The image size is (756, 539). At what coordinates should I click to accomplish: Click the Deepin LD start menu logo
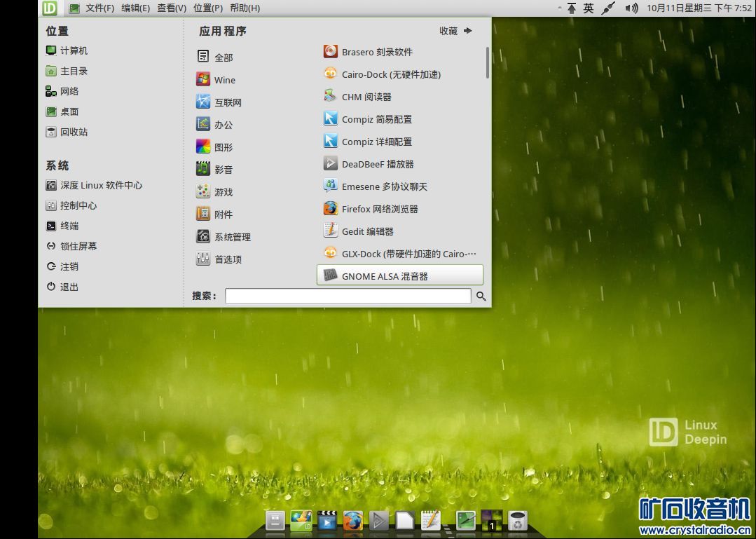(49, 8)
